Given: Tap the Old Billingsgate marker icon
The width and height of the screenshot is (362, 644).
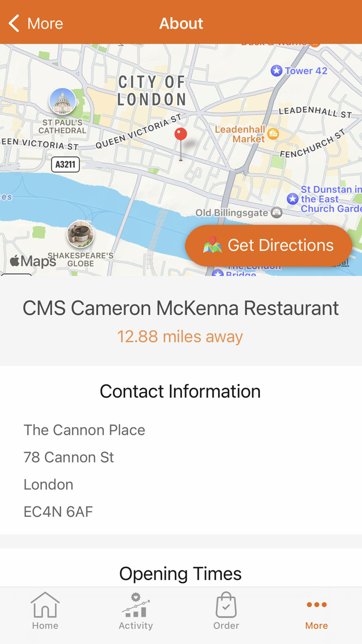Looking at the screenshot, I should tap(277, 212).
